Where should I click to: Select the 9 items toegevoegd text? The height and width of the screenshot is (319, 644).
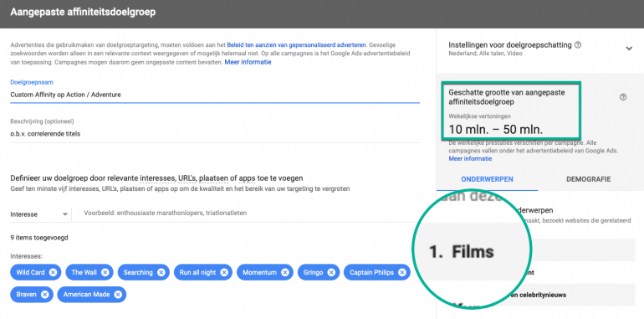tap(39, 238)
